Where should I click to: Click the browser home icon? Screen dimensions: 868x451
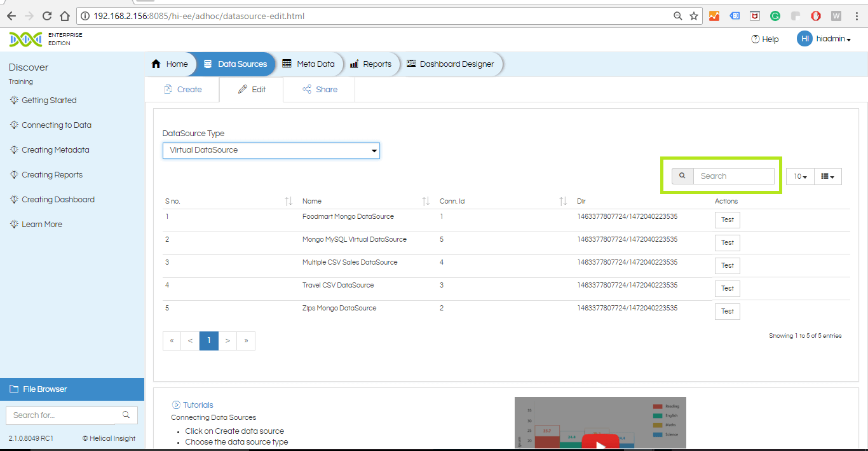[x=64, y=16]
